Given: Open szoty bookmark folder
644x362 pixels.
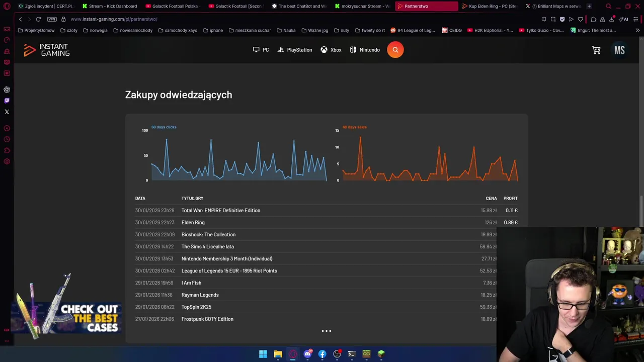Looking at the screenshot, I should click(x=69, y=30).
